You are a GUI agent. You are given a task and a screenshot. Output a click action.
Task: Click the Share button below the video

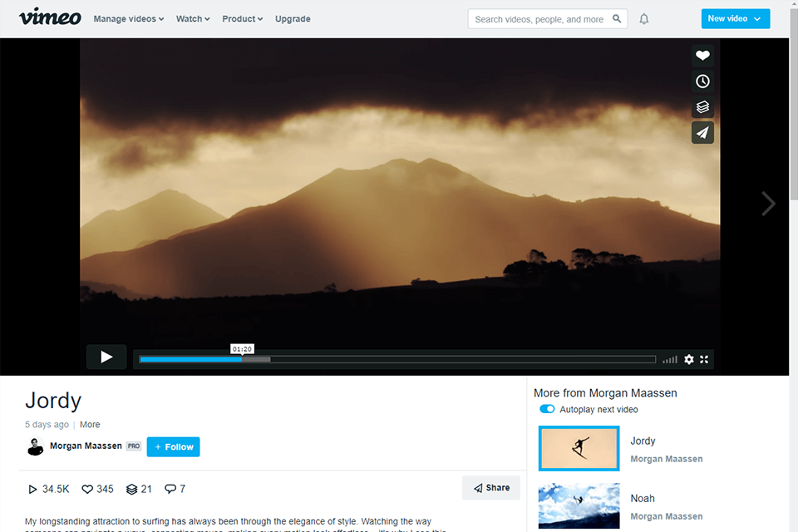click(491, 488)
